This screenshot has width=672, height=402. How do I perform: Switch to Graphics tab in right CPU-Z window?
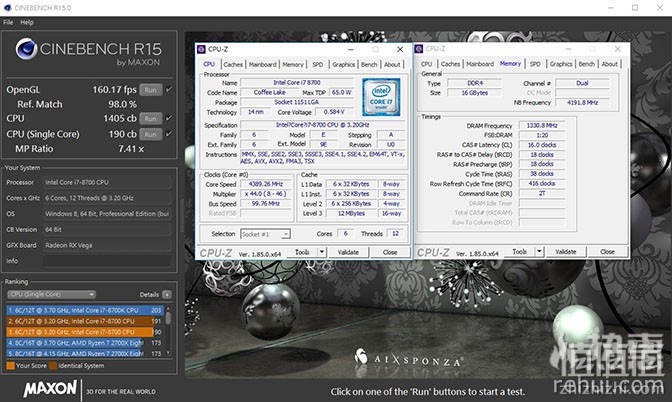(561, 64)
